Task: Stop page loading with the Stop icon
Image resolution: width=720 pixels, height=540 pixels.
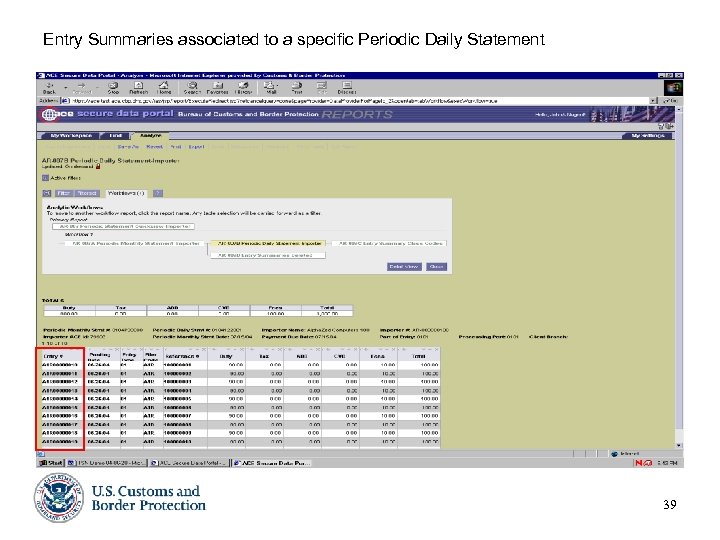Action: (113, 88)
